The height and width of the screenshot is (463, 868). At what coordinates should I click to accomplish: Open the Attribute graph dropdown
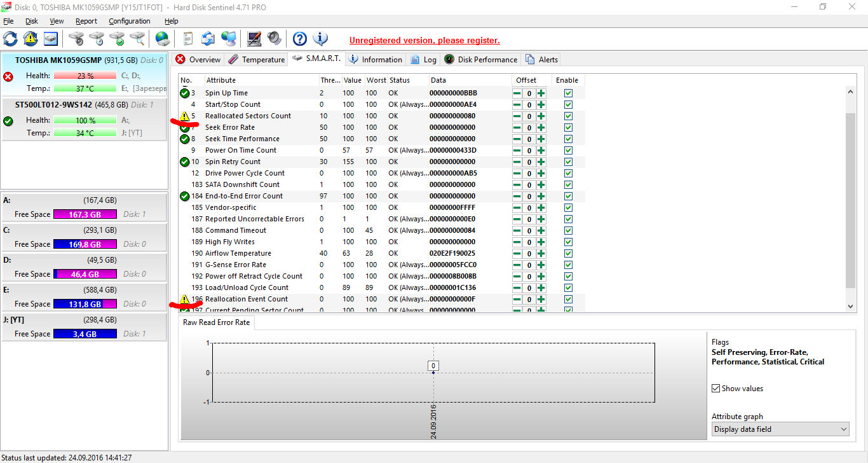(780, 429)
